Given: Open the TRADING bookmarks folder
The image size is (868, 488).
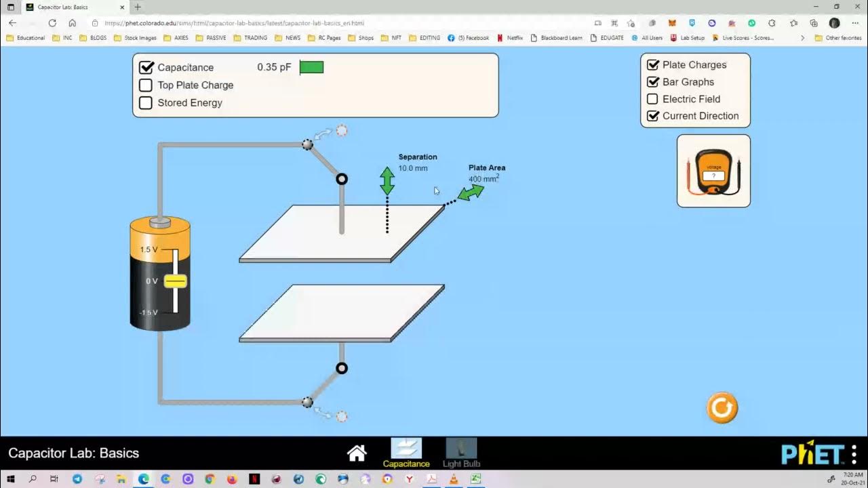Looking at the screenshot, I should [x=250, y=38].
